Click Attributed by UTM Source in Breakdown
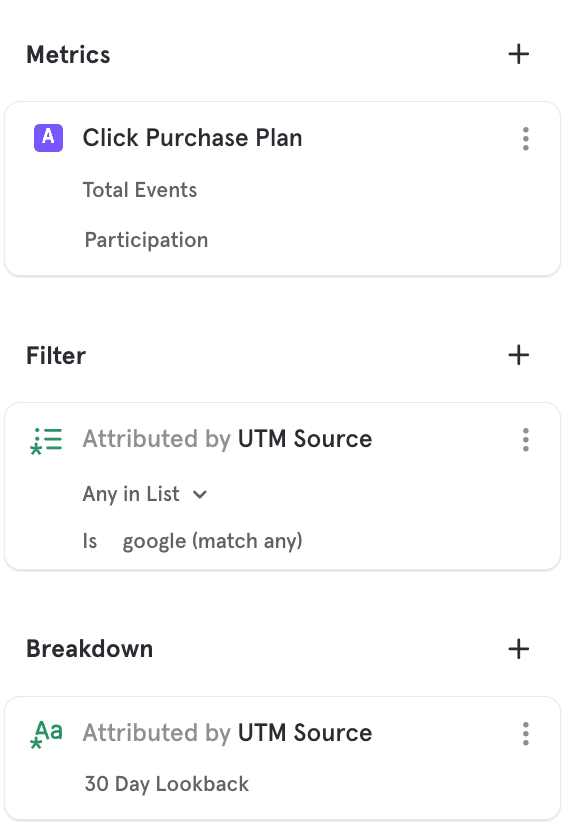The height and width of the screenshot is (832, 580). (x=227, y=733)
